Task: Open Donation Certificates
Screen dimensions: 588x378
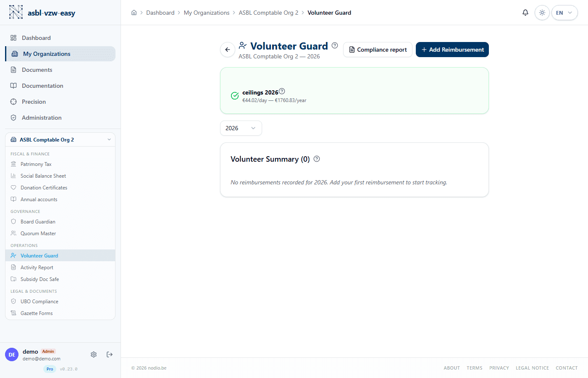Action: (x=60, y=188)
